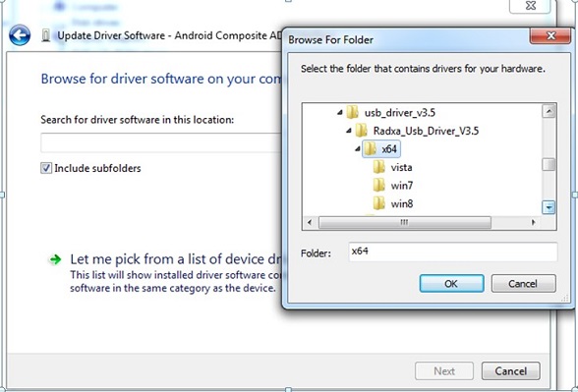Cancel the Update Driver Software wizard
The width and height of the screenshot is (578, 392).
(x=511, y=371)
